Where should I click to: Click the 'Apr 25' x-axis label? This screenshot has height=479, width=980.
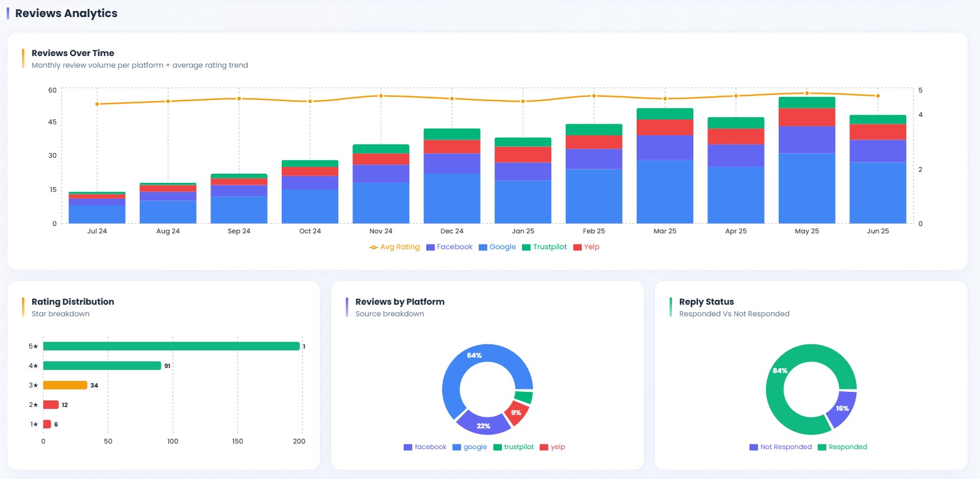click(x=735, y=231)
